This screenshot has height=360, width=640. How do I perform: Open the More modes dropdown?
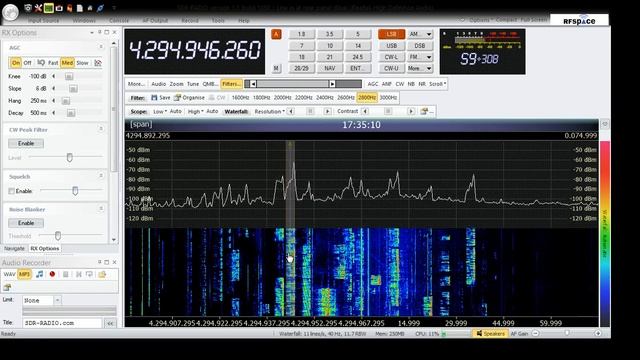click(429, 69)
